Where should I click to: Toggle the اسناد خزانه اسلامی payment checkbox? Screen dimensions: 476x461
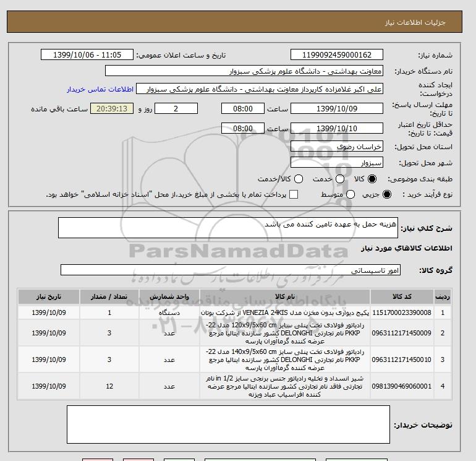pos(294,194)
